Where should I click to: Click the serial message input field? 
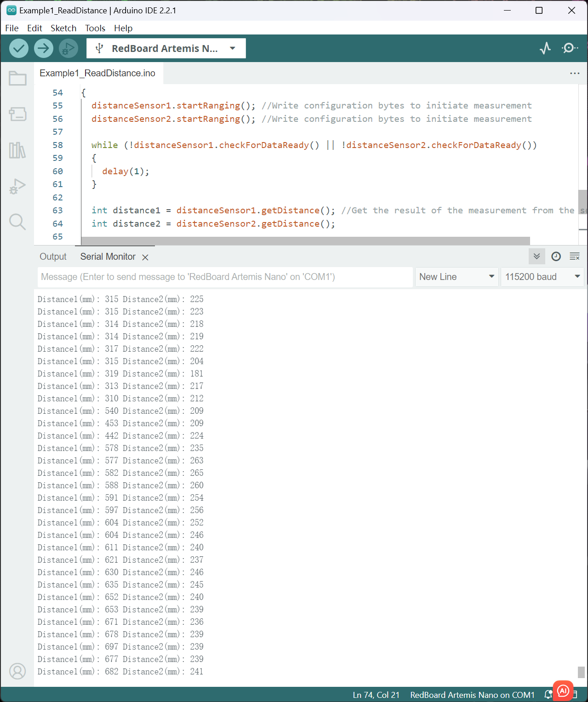(225, 277)
